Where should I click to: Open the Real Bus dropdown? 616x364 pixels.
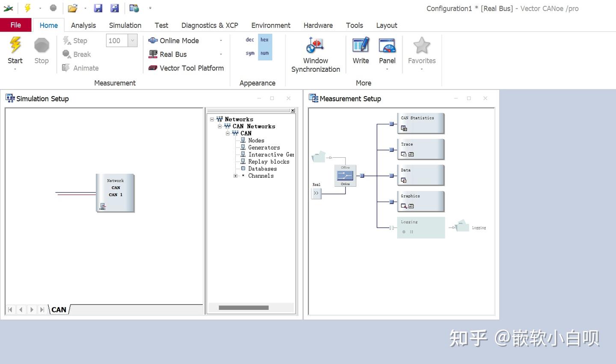click(x=221, y=54)
